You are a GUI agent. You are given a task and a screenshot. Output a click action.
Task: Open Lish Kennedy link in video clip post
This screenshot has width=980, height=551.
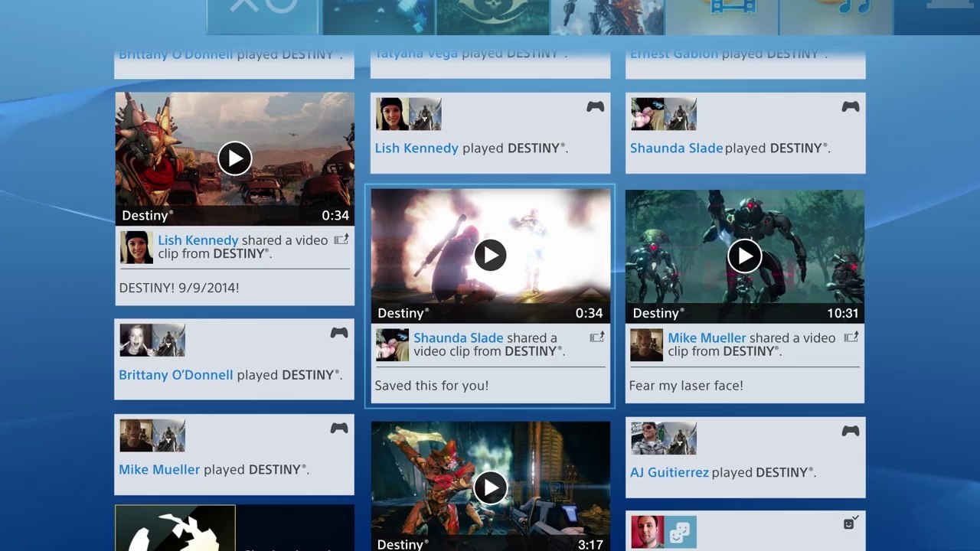(x=198, y=240)
